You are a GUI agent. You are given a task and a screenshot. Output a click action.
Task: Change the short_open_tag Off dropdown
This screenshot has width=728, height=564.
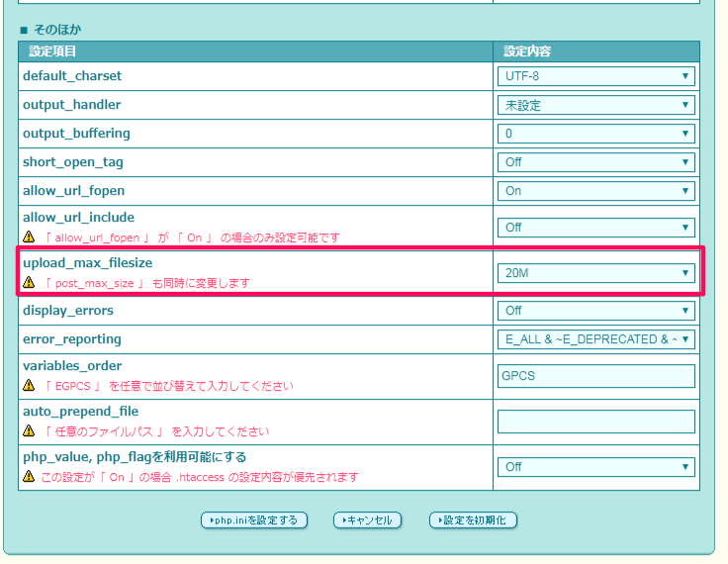[595, 162]
